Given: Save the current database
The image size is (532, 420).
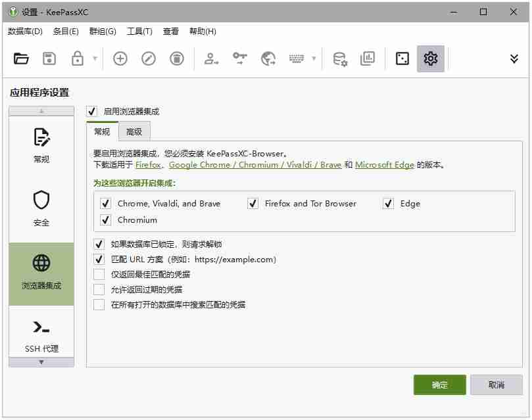Looking at the screenshot, I should [47, 58].
